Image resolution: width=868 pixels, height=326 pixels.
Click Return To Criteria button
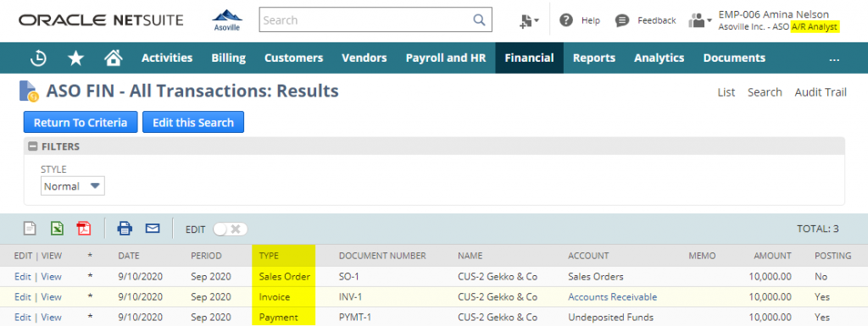point(81,122)
